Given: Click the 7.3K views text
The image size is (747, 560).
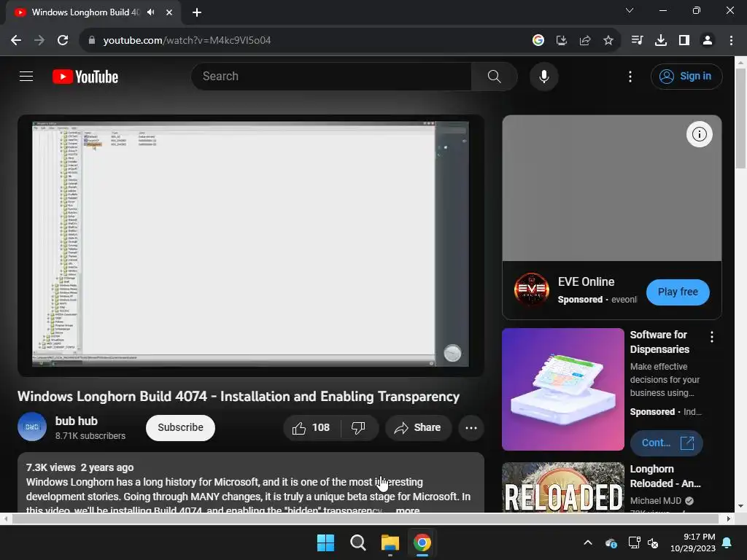Looking at the screenshot, I should pyautogui.click(x=50, y=467).
